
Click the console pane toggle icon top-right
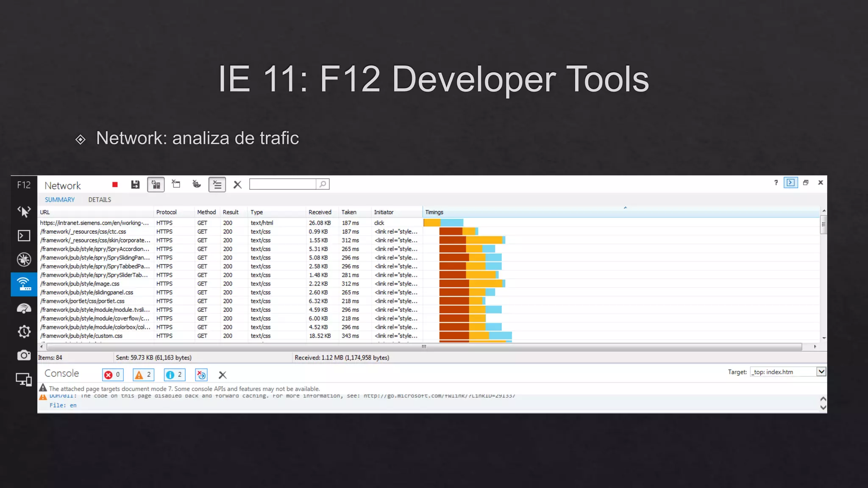coord(790,183)
